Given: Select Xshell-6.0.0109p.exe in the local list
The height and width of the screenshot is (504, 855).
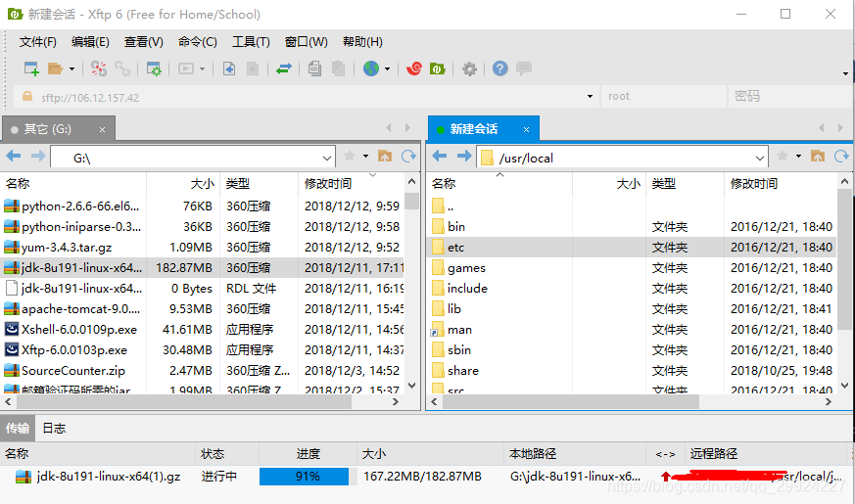Looking at the screenshot, I should 203,329.
